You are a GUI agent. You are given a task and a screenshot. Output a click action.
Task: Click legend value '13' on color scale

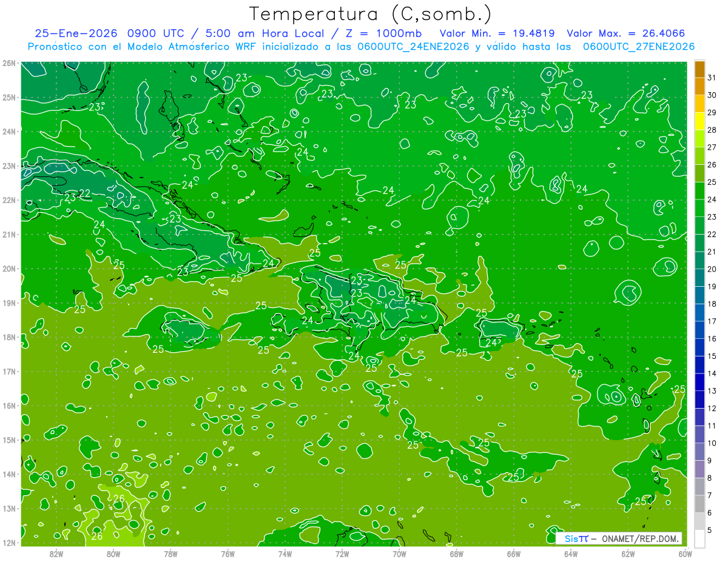(712, 390)
